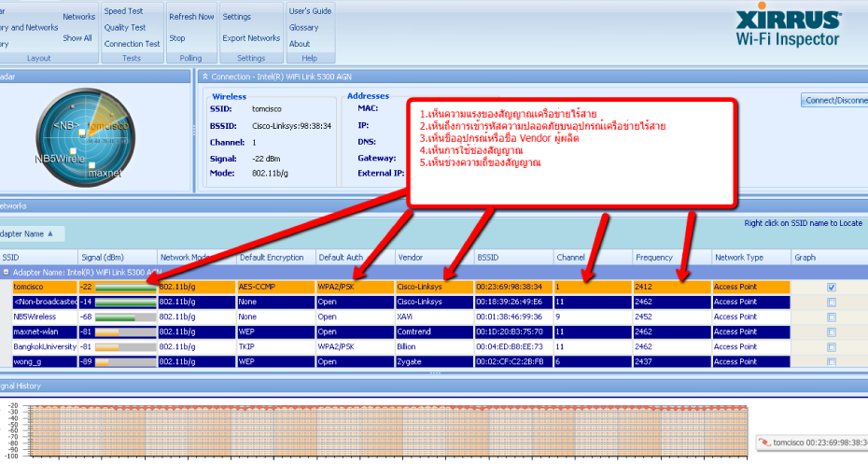This screenshot has width=868, height=464.
Task: Uncheck graph for tomcisco
Action: click(x=832, y=288)
